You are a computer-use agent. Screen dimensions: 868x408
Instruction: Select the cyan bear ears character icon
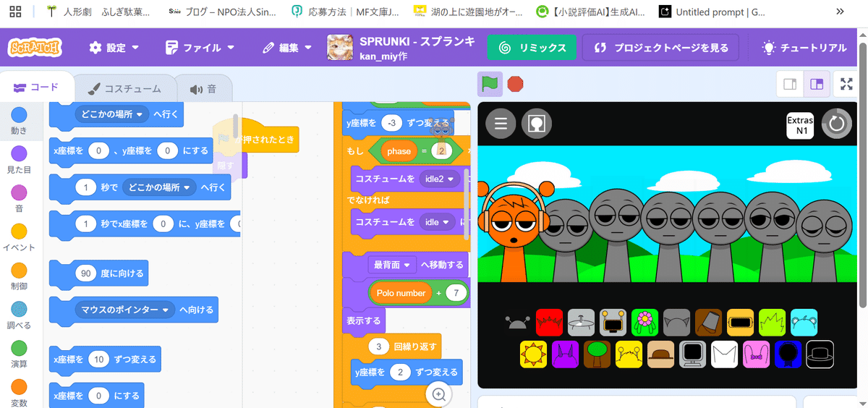804,322
